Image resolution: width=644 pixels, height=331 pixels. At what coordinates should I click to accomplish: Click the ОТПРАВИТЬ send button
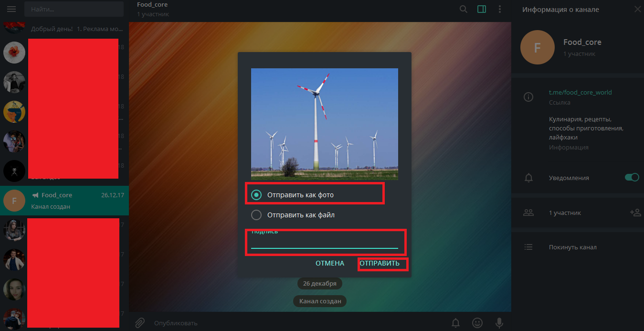click(380, 263)
